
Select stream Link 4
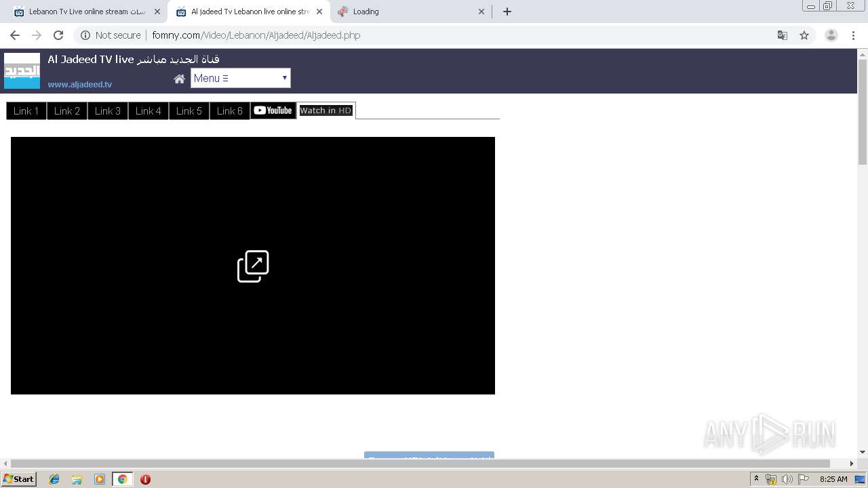[149, 111]
